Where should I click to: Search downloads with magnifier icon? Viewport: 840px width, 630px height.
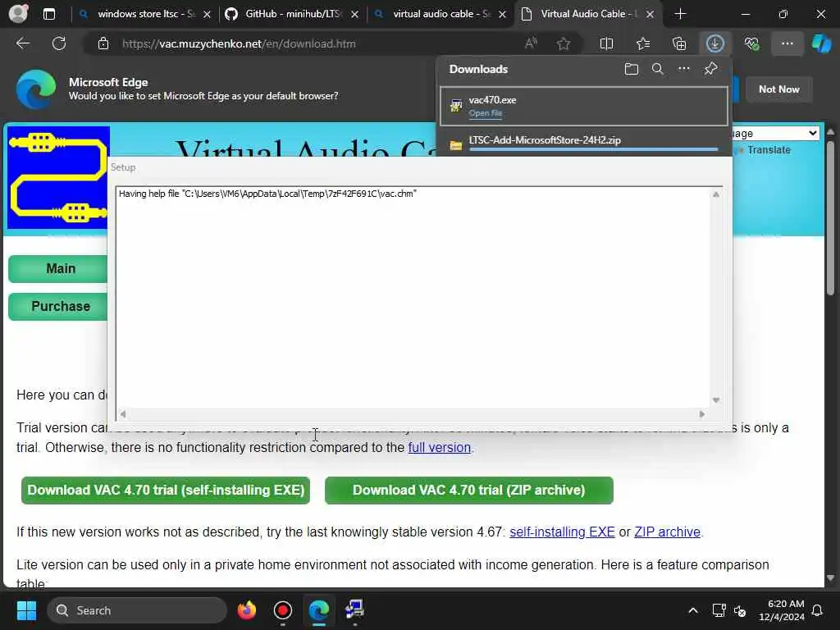[x=657, y=69]
